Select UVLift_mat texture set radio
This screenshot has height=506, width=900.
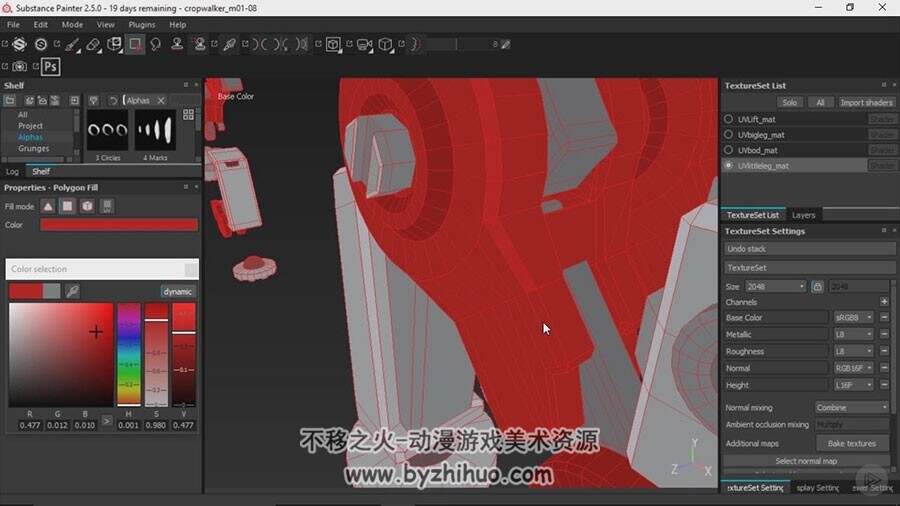[728, 119]
